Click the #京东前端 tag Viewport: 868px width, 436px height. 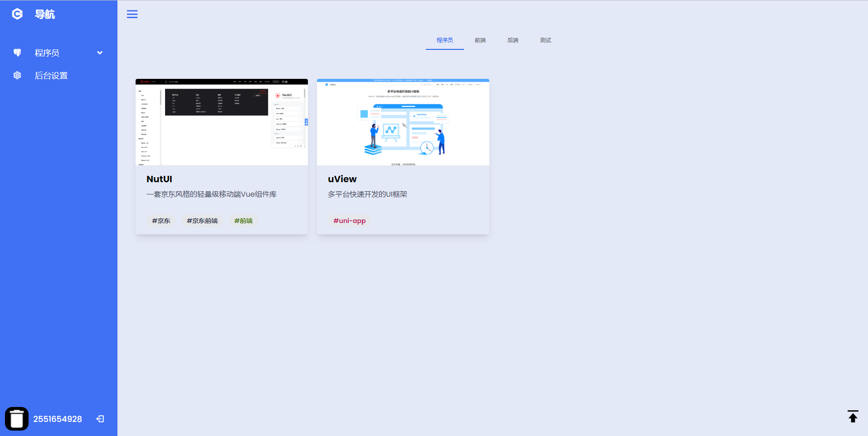(x=202, y=221)
